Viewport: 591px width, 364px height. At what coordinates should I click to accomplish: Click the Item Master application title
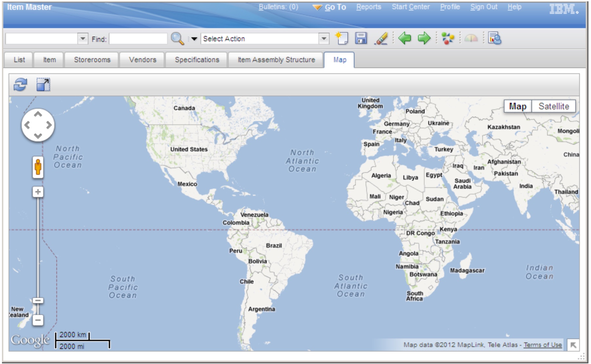(x=29, y=7)
